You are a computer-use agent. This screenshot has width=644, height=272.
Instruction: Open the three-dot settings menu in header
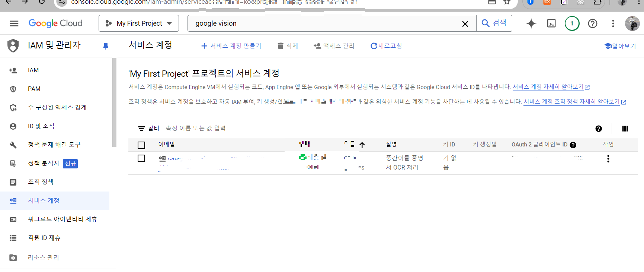point(613,23)
